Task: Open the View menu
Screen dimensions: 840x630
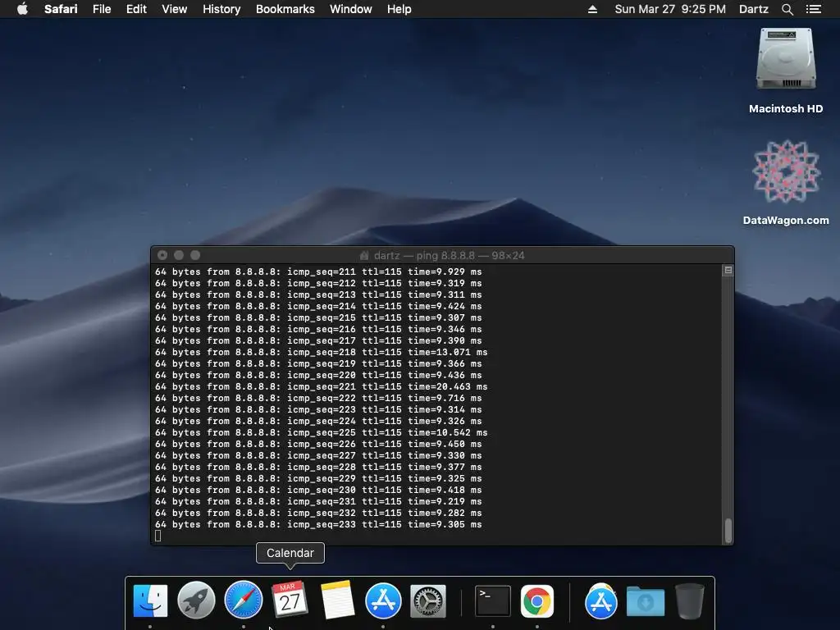Action: coord(174,9)
